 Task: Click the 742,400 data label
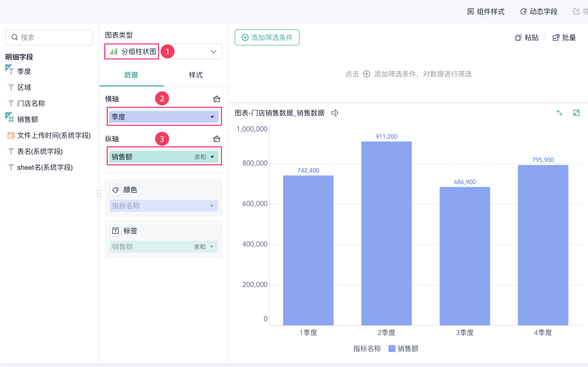pos(308,171)
